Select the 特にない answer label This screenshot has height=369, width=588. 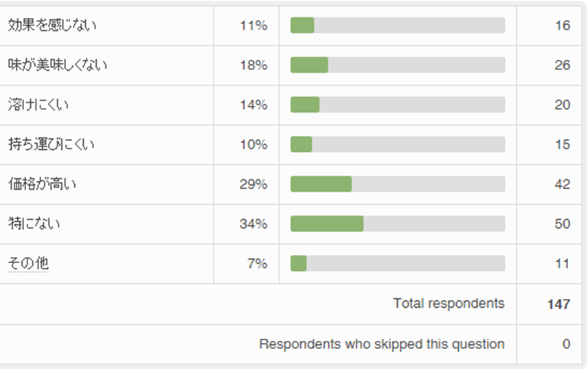(x=34, y=223)
